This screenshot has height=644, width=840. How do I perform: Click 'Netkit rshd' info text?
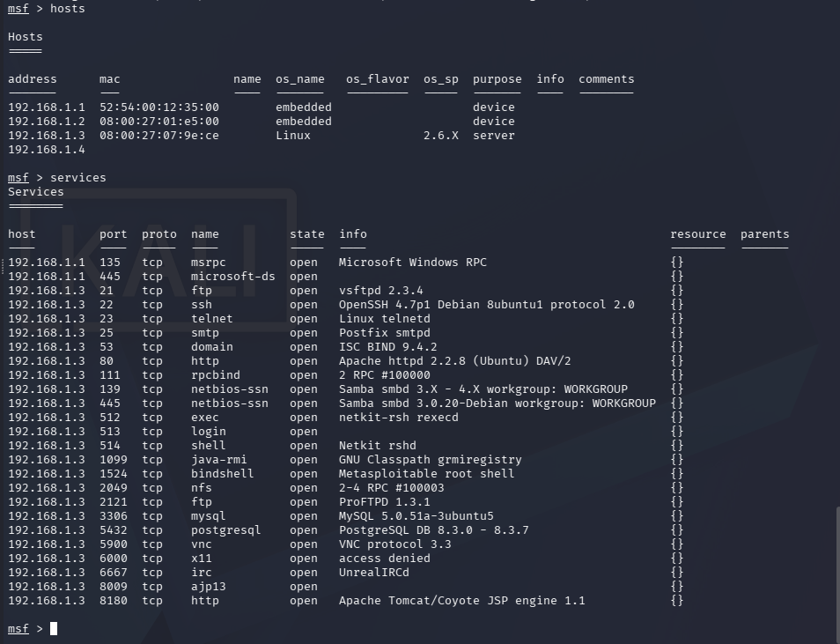point(377,446)
